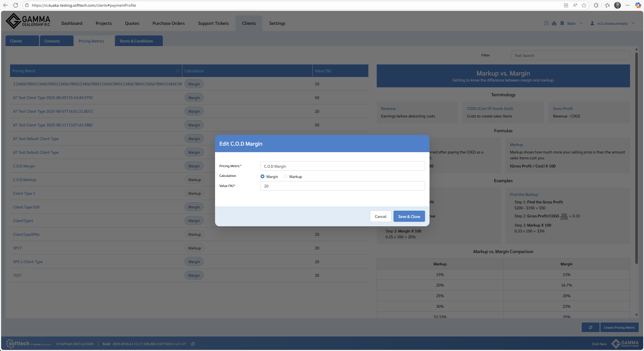Screen dimensions: 644x351
Task: Click the building icon beside Main
Action: click(x=562, y=23)
